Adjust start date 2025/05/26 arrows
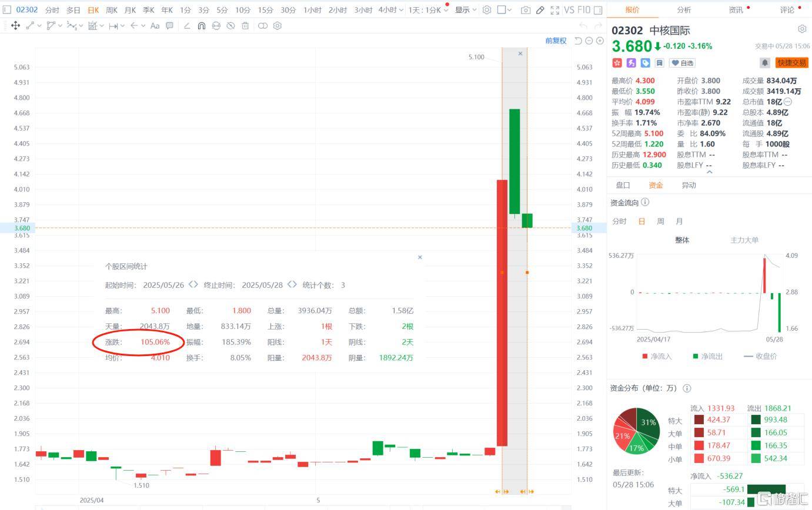Viewport: 812px width, 510px height. [193, 284]
